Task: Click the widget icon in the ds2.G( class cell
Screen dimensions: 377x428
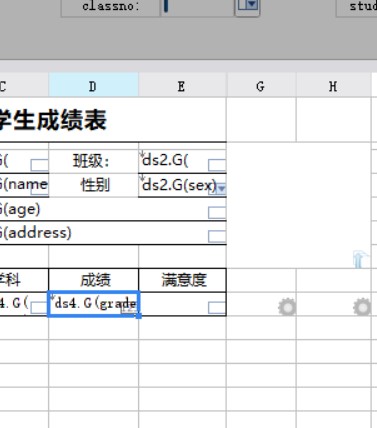Action: click(217, 165)
